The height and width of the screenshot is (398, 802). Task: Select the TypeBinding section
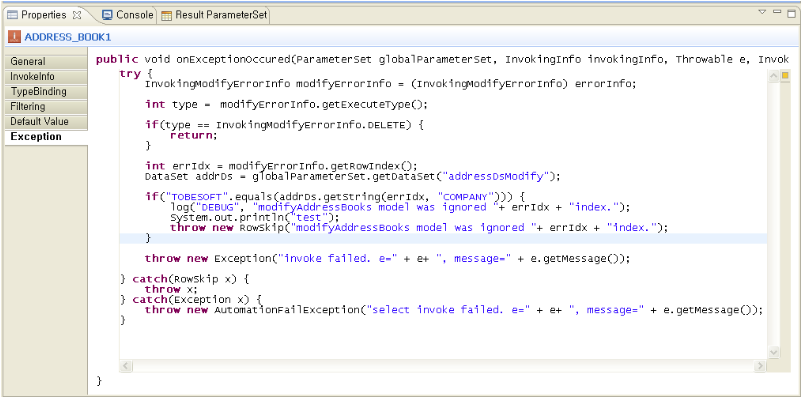click(46, 92)
